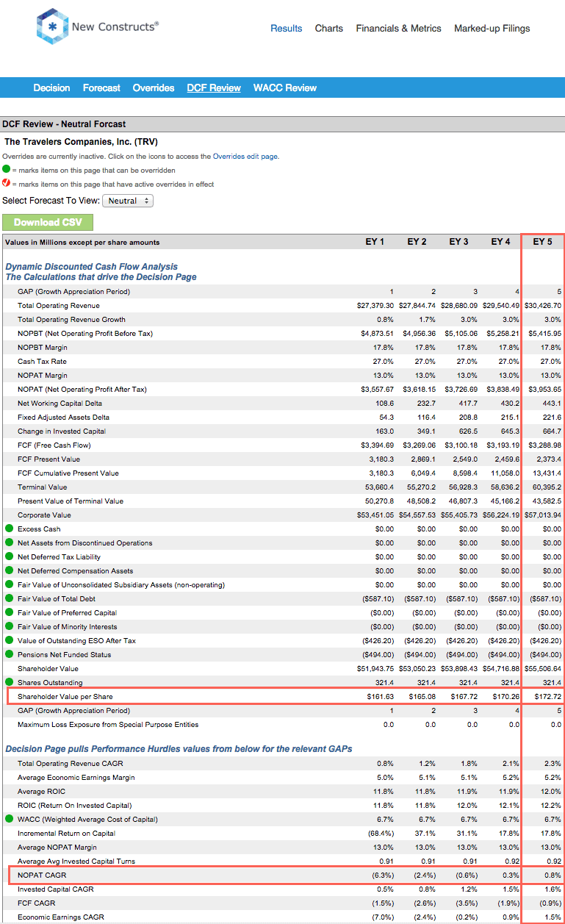Click the green legend dot for overridable items
Viewport: 565px width, 924px height.
[x=6, y=170]
